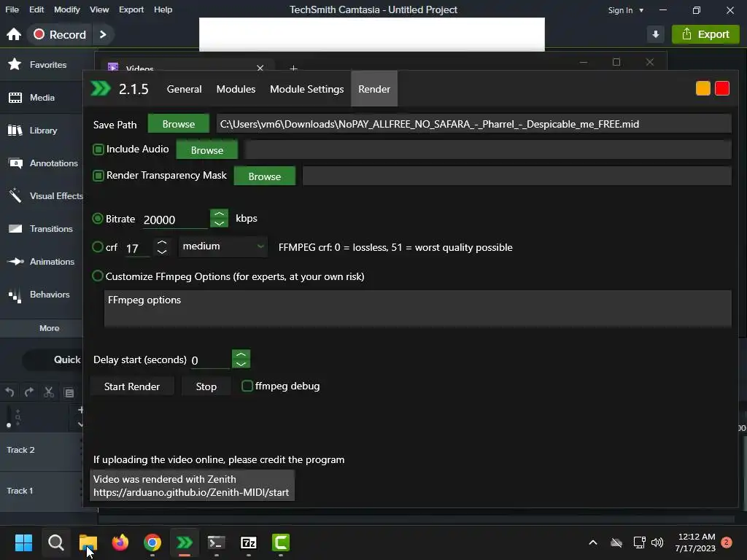Open the Animations arrow icon
The height and width of the screenshot is (560, 747).
15,262
